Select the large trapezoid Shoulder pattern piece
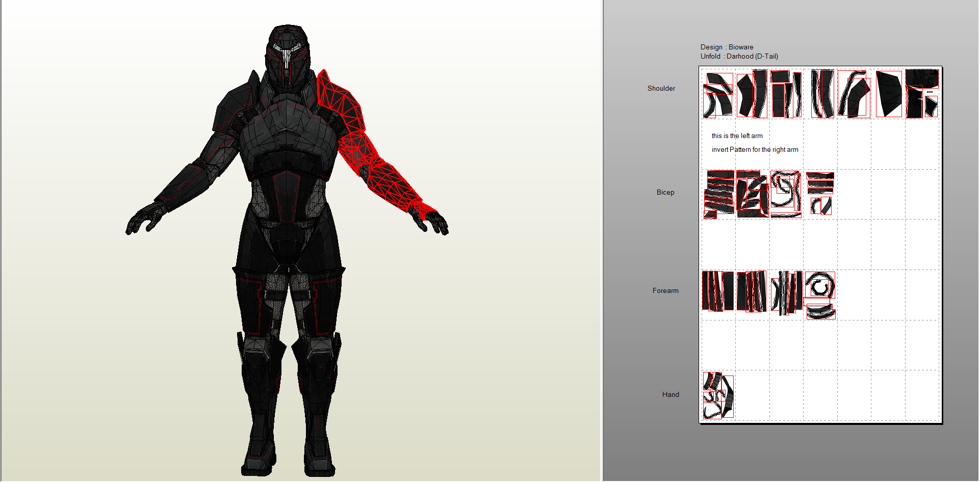This screenshot has width=980, height=482. [888, 94]
